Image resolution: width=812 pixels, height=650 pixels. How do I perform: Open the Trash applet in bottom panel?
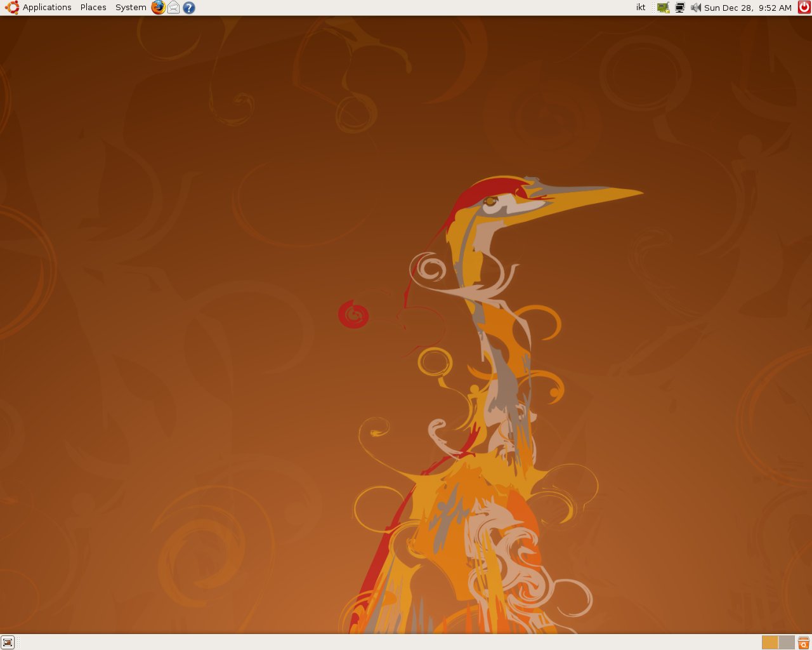tap(804, 642)
